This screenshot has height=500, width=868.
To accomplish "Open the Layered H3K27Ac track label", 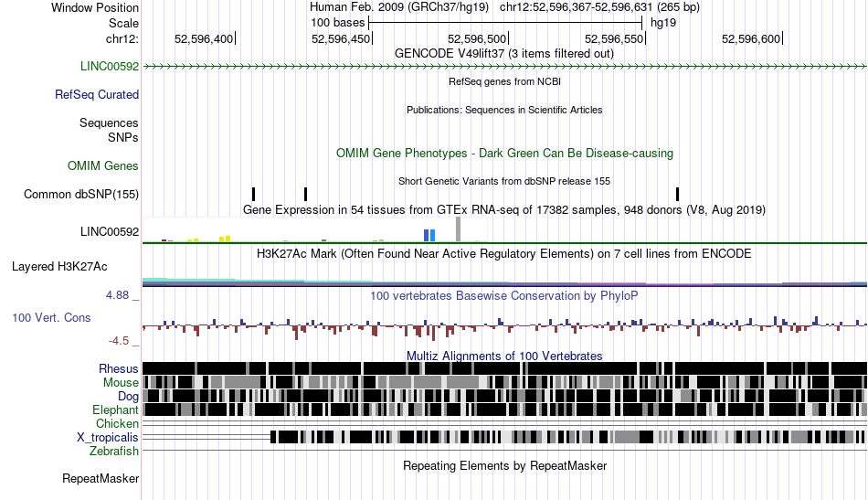I will 59,267.
